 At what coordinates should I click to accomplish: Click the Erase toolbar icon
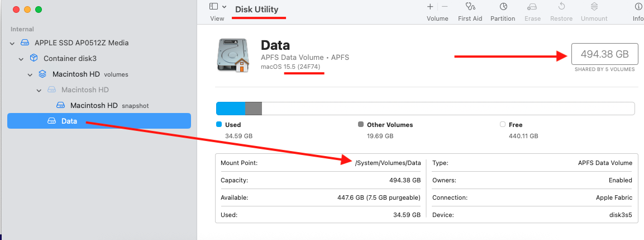pos(532,7)
